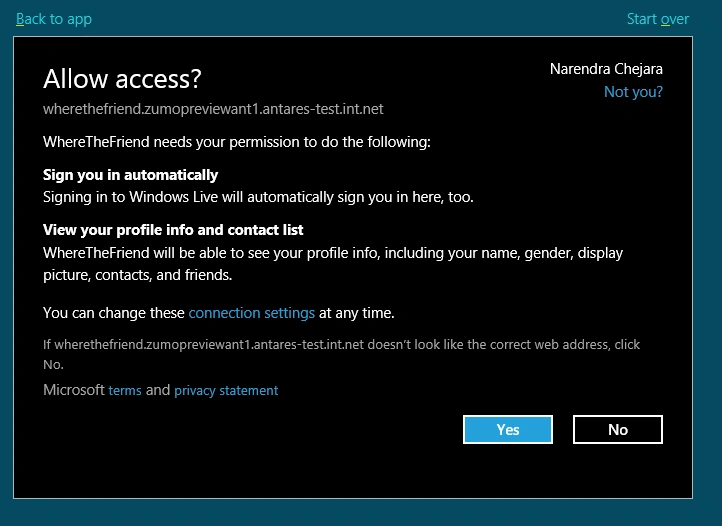Open the connection settings link
Screen dimensions: 722x526
click(x=251, y=313)
